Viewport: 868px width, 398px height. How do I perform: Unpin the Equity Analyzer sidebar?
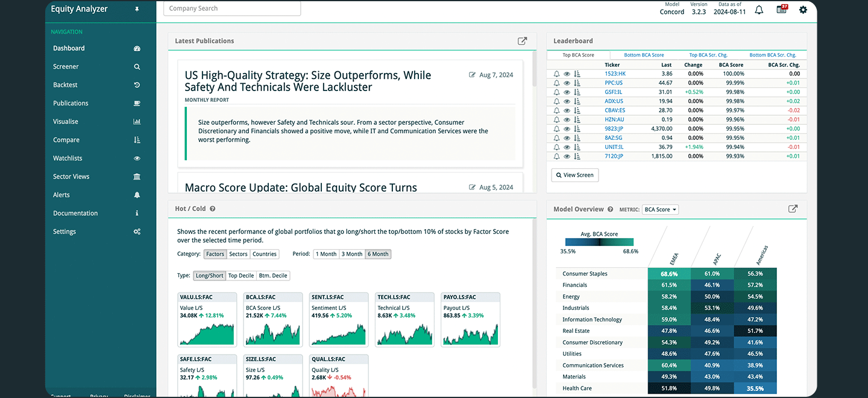(x=137, y=9)
